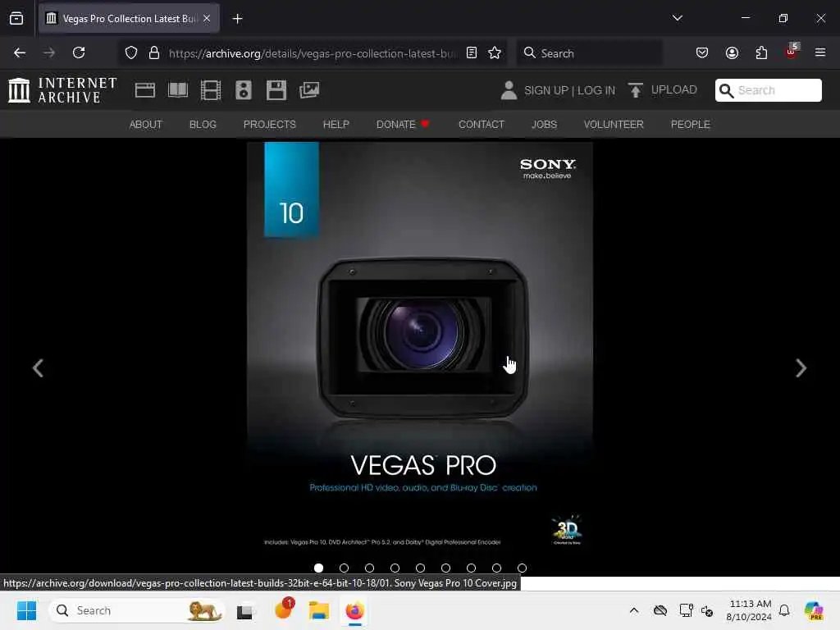Click the Upload arrow icon
840x630 pixels.
pyautogui.click(x=636, y=90)
